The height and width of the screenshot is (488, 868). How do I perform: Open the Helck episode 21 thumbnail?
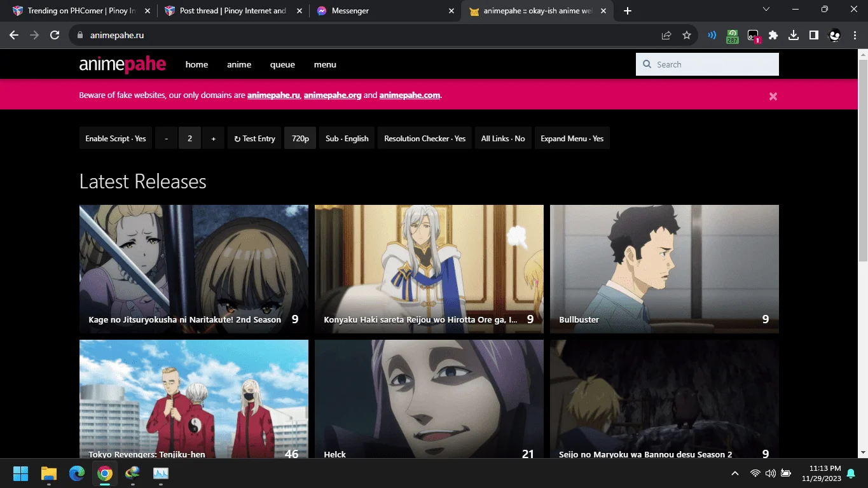click(429, 399)
